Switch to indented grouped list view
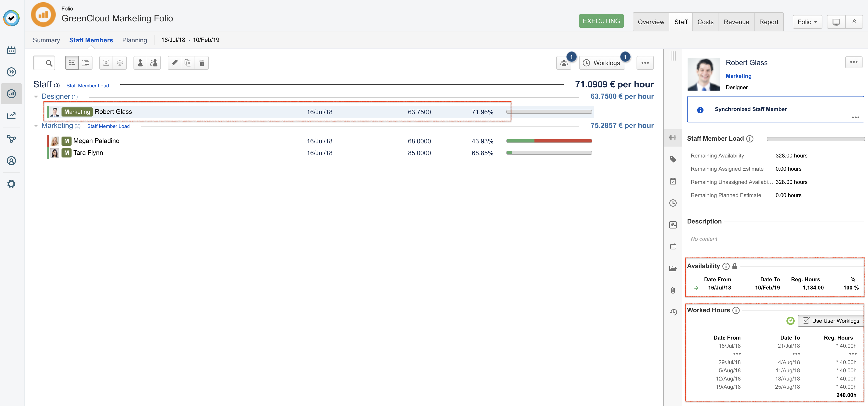 pyautogui.click(x=86, y=63)
